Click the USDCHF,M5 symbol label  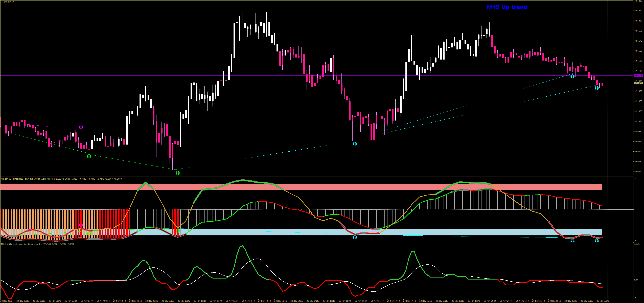tap(9, 2)
